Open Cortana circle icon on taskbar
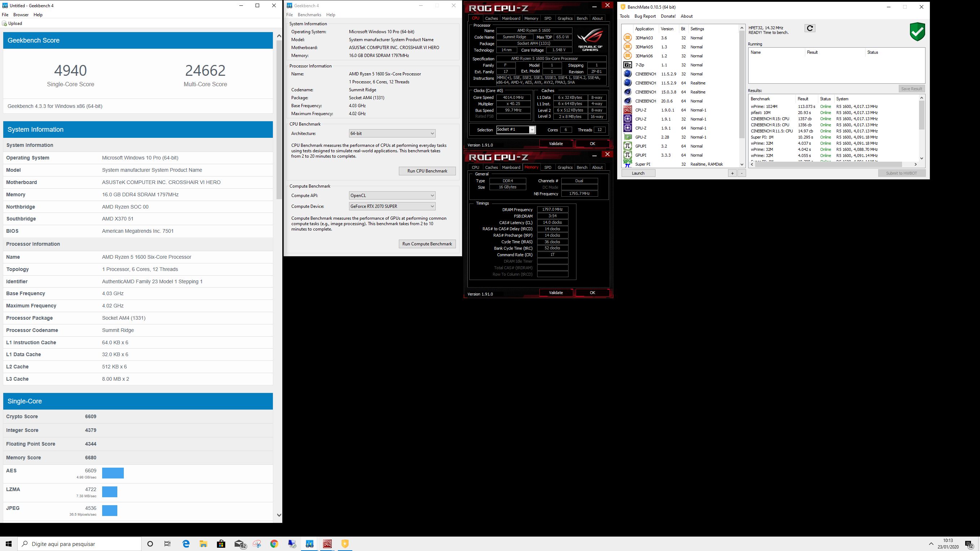Image resolution: width=980 pixels, height=551 pixels. [150, 544]
